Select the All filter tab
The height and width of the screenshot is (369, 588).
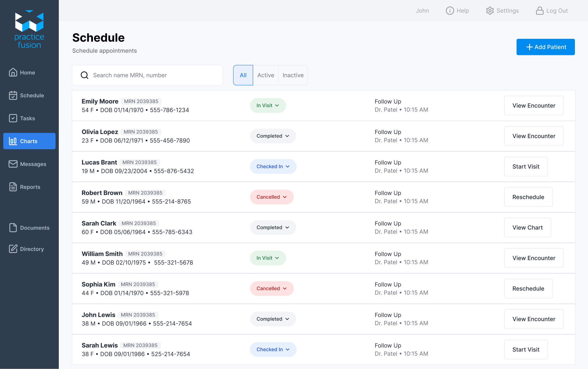[x=243, y=75]
